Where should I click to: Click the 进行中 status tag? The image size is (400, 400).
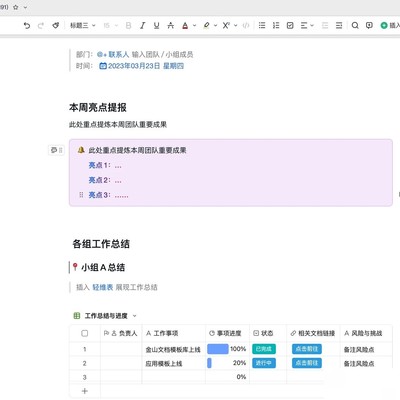[x=264, y=363]
